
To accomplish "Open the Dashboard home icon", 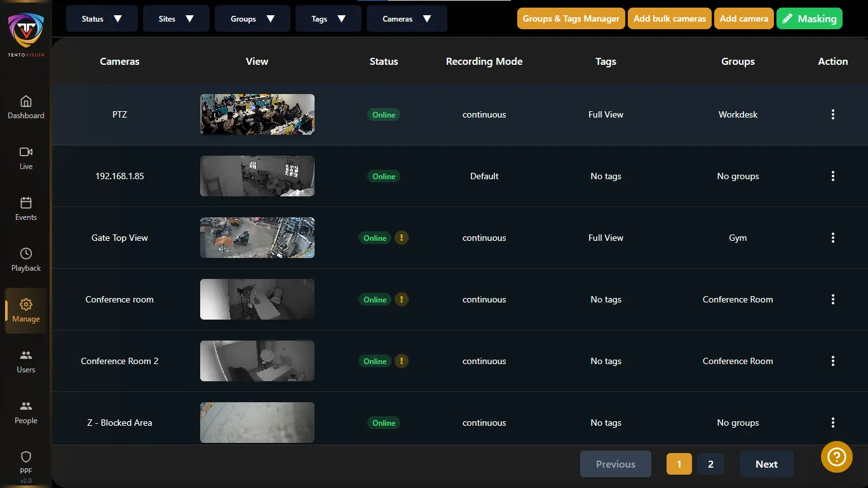I will coord(26,102).
